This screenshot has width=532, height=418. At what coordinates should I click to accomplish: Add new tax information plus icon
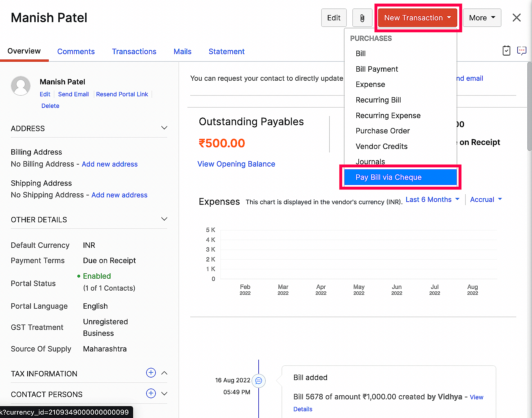point(151,373)
